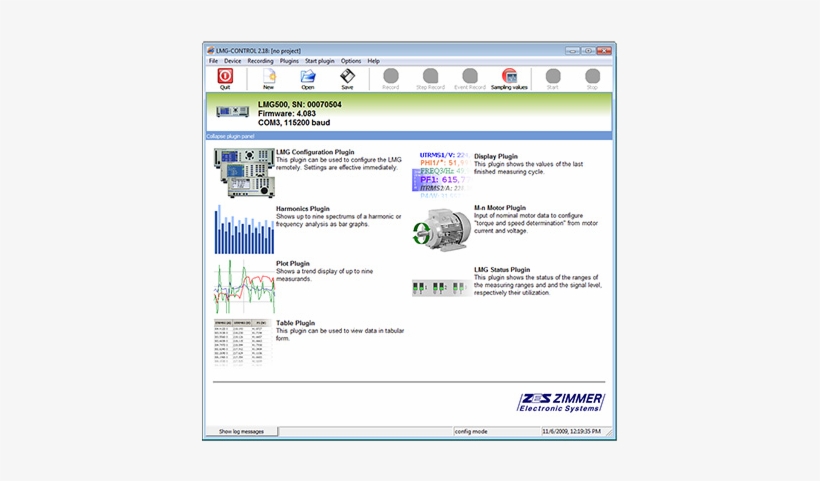Open the Help menu
This screenshot has height=481, width=820.
pos(373,61)
